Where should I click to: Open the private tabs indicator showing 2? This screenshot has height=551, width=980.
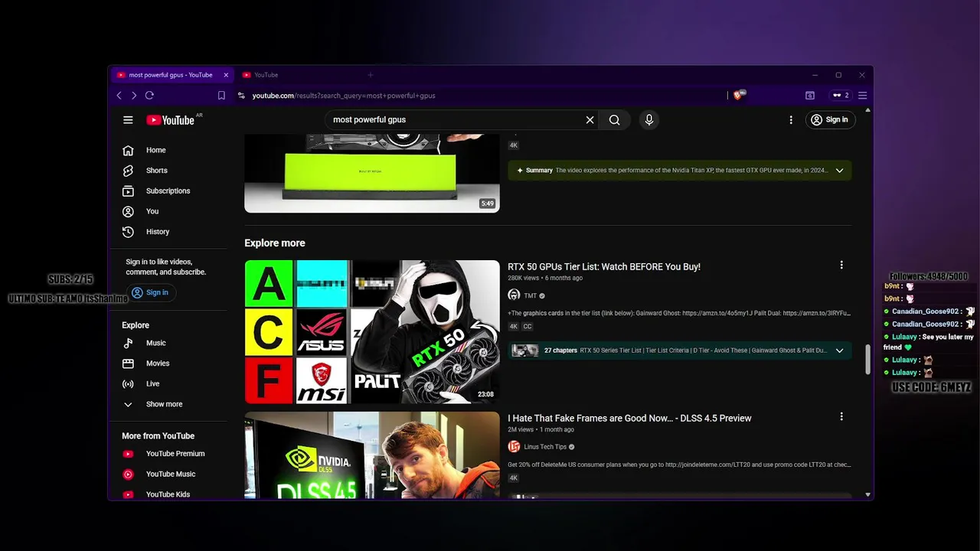pos(841,96)
